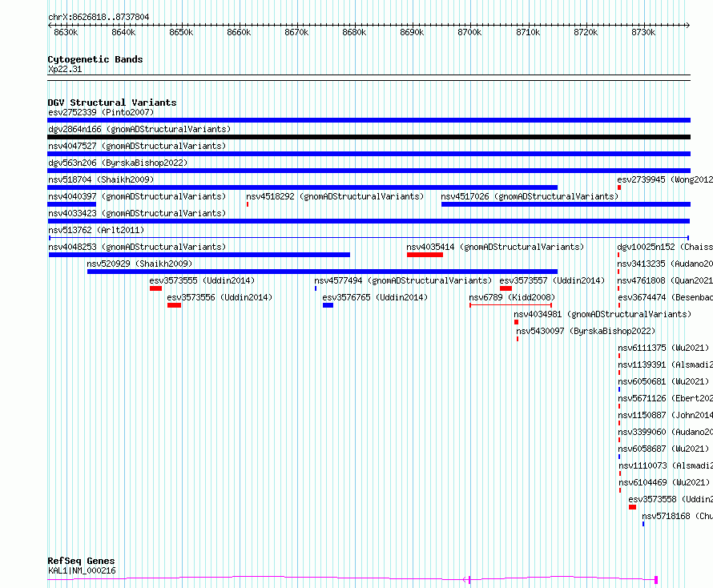Screen dimensions: 713x588
Task: Select the red esv3573556 variant bar
Action: [x=174, y=305]
